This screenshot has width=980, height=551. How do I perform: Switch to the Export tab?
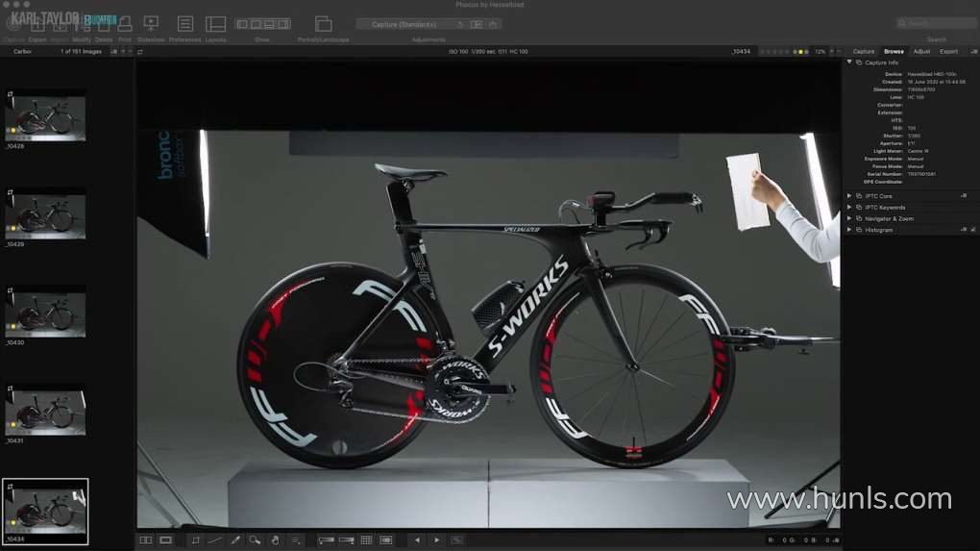[x=948, y=52]
